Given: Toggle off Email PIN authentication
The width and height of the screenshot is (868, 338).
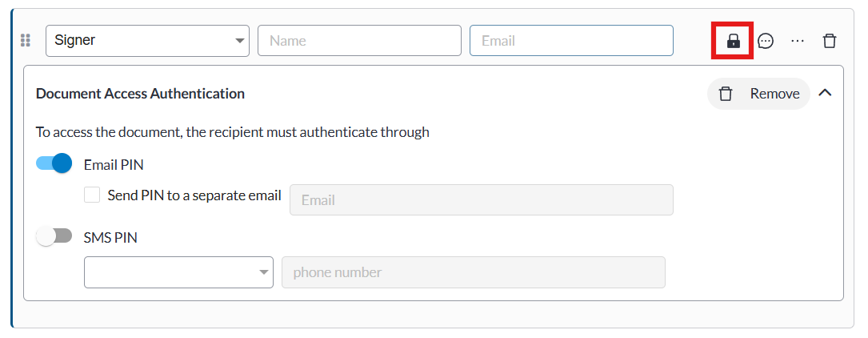Looking at the screenshot, I should click(54, 164).
